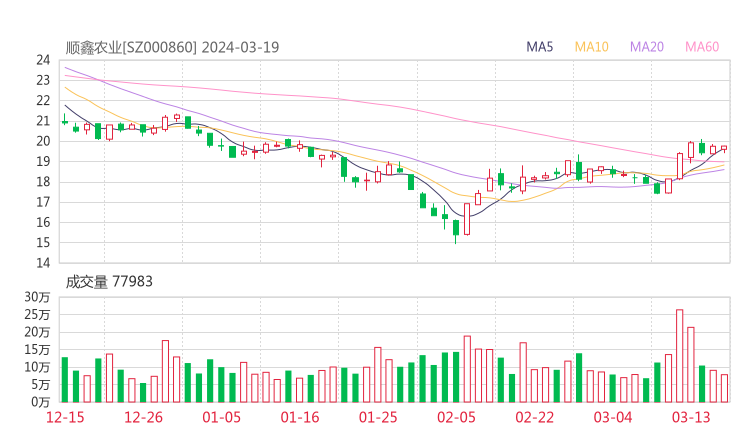Click the 0万 volume axis label
Image resolution: width=740 pixels, height=440 pixels.
point(41,402)
